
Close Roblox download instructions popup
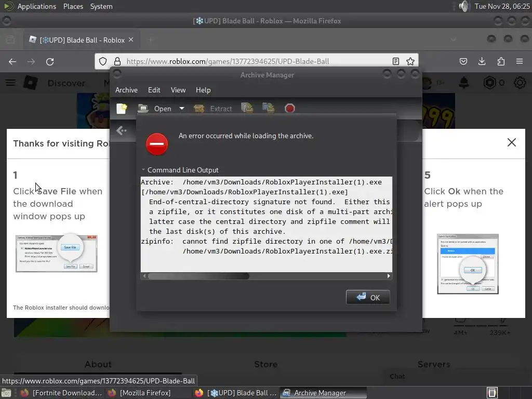(512, 142)
